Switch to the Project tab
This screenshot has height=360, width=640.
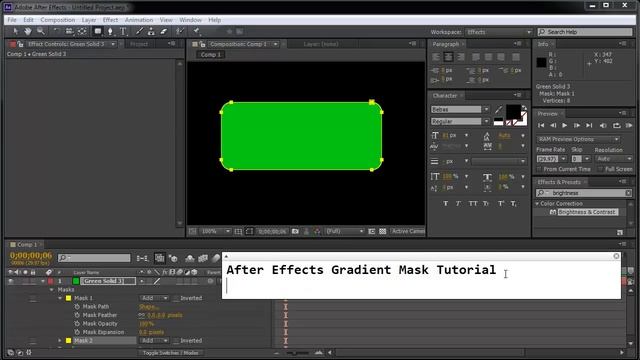[x=139, y=44]
